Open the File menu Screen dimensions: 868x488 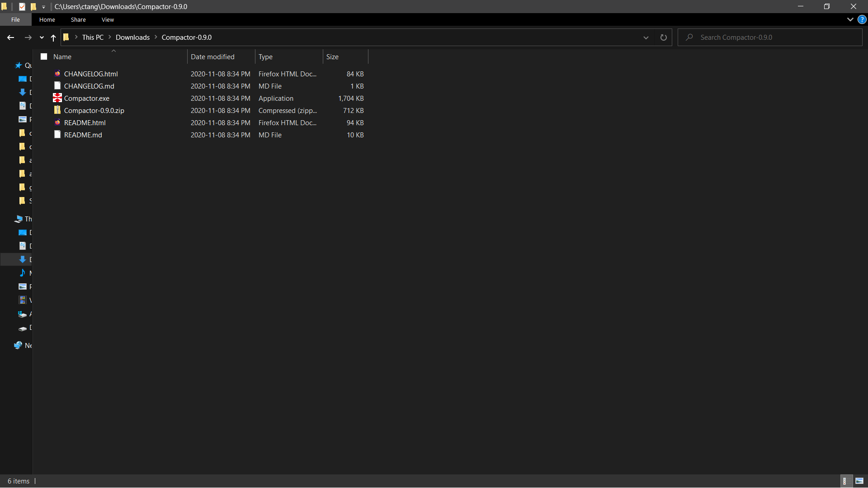(15, 19)
